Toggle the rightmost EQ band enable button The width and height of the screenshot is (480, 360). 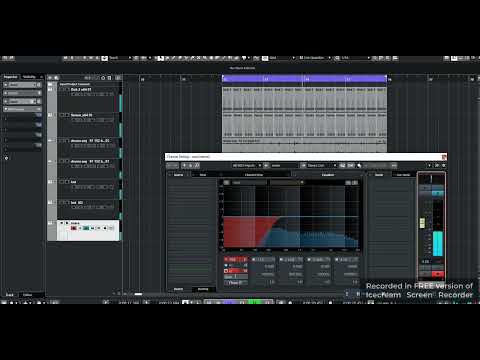(x=337, y=259)
